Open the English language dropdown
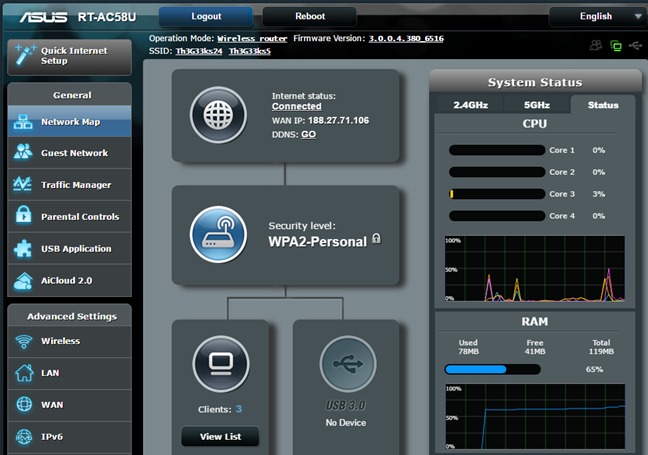The height and width of the screenshot is (455, 648). point(598,17)
